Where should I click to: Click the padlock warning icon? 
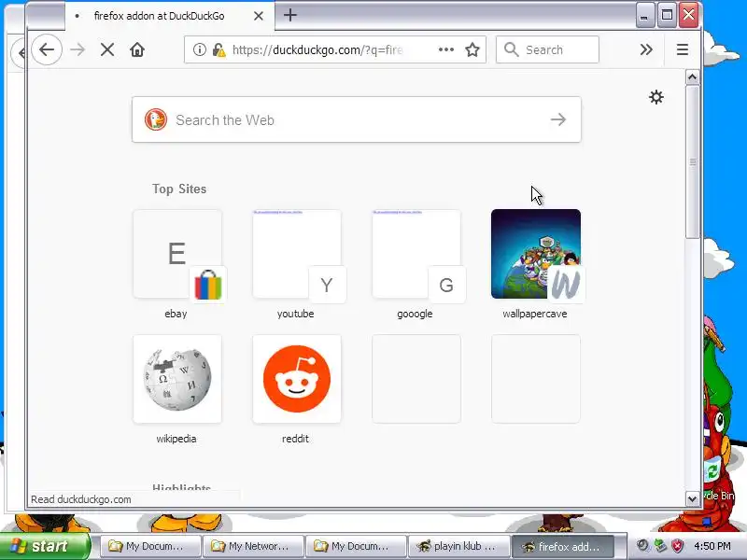point(218,49)
